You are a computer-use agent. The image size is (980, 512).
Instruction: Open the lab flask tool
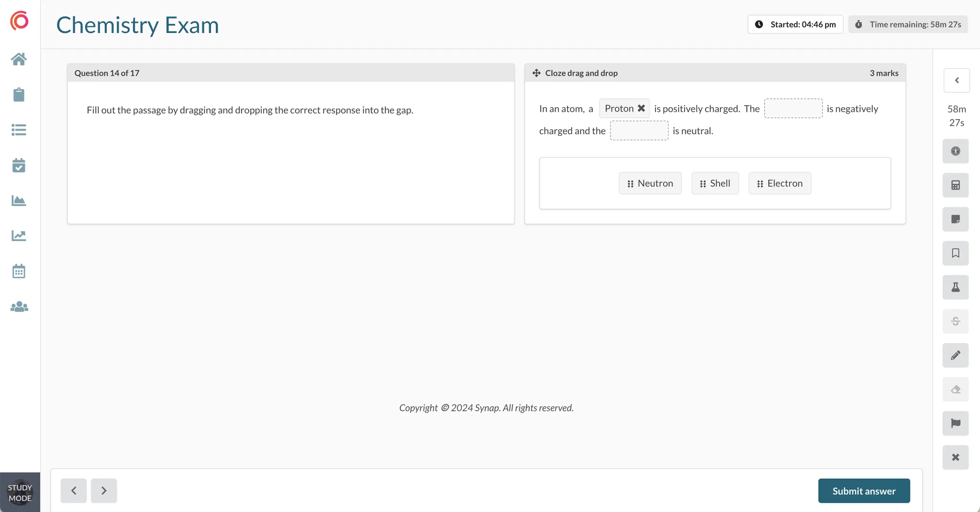point(955,287)
